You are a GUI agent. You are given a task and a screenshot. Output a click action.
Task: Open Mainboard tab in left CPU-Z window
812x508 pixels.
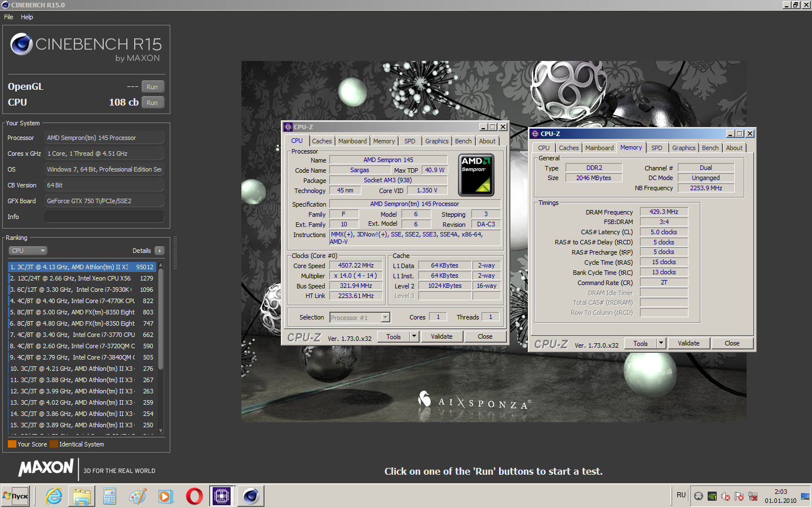coord(352,141)
